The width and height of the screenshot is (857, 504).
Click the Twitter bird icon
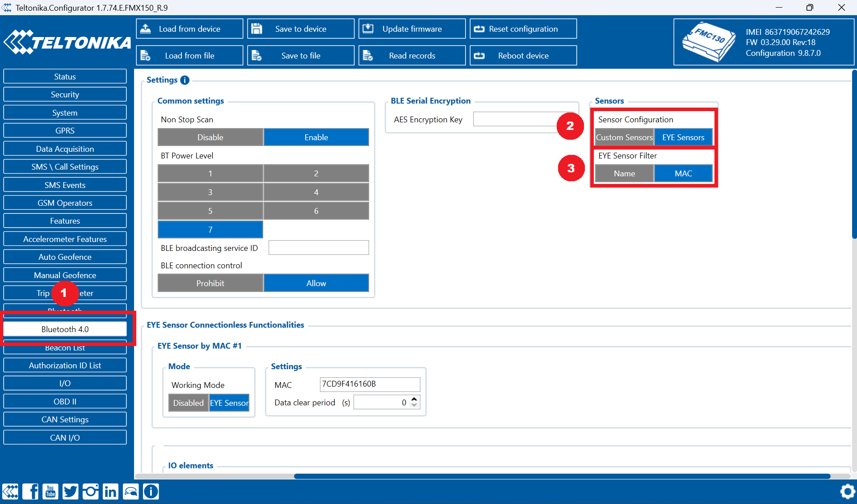pyautogui.click(x=71, y=492)
